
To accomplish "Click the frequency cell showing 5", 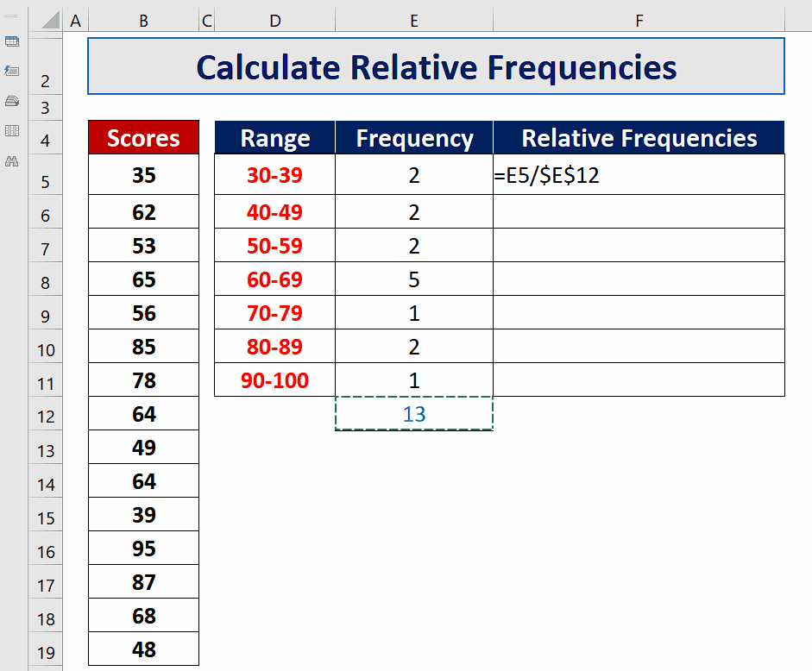I will 414,279.
